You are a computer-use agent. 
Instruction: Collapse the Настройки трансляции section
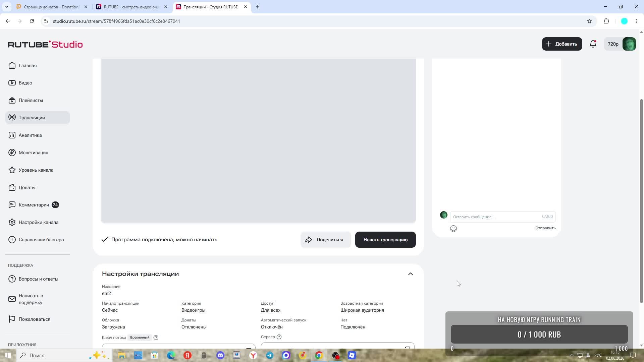(x=411, y=274)
